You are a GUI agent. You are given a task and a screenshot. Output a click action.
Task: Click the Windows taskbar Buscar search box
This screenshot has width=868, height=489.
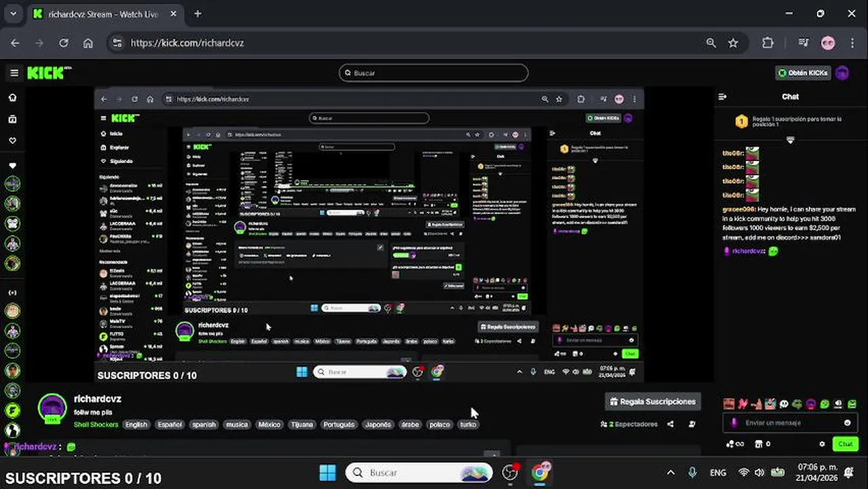click(418, 472)
